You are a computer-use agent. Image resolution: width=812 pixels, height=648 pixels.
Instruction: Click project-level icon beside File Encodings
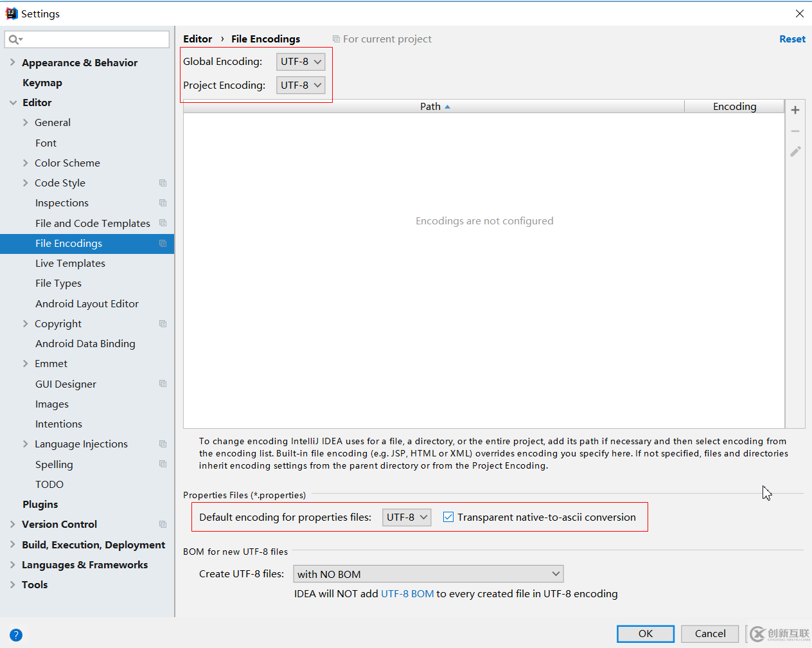click(163, 244)
